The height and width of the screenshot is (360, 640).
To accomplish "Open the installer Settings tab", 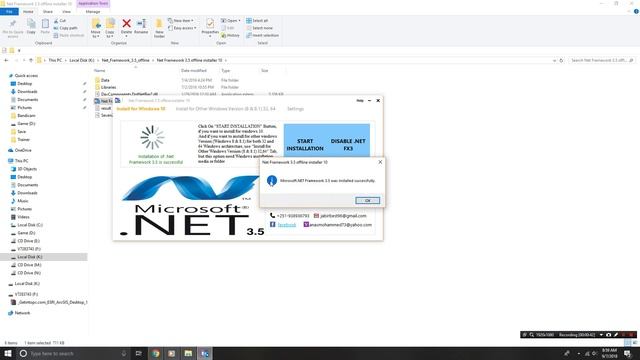I will click(295, 109).
